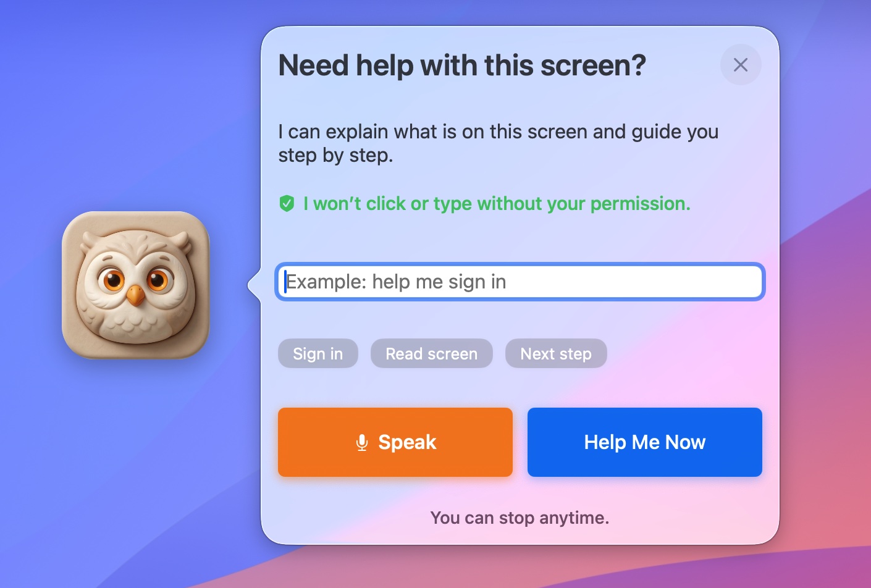Click the 'I can explain what is on this screen' description
This screenshot has height=588, width=871.
click(498, 143)
